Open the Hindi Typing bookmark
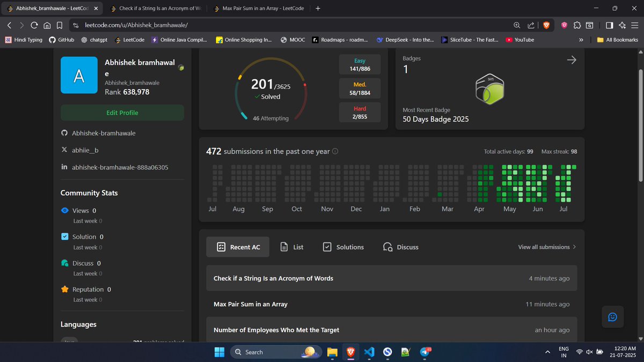 [24, 40]
